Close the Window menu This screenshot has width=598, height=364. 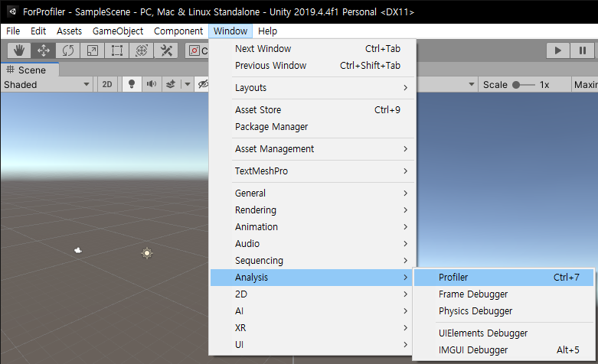(230, 31)
